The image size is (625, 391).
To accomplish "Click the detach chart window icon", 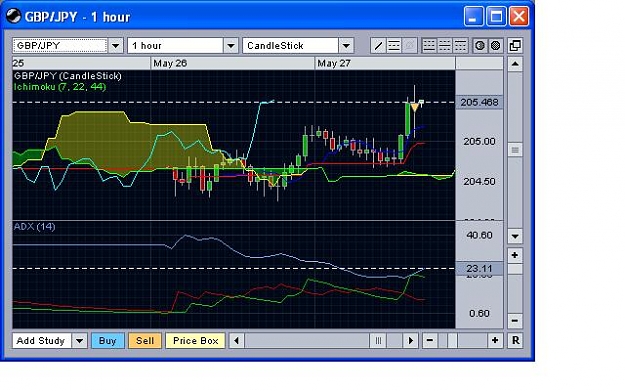I will [515, 46].
